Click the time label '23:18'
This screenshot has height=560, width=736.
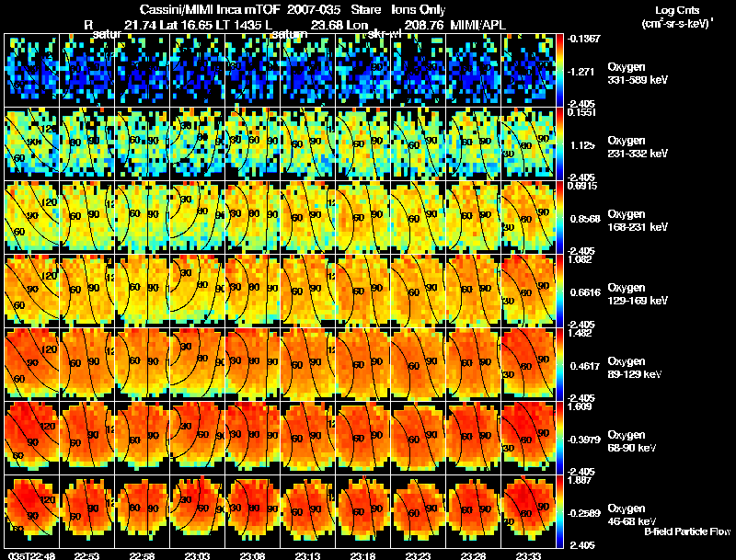click(x=362, y=555)
